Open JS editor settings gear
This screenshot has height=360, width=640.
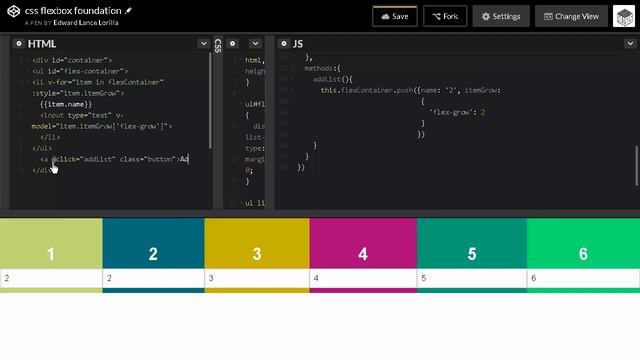pyautogui.click(x=284, y=43)
